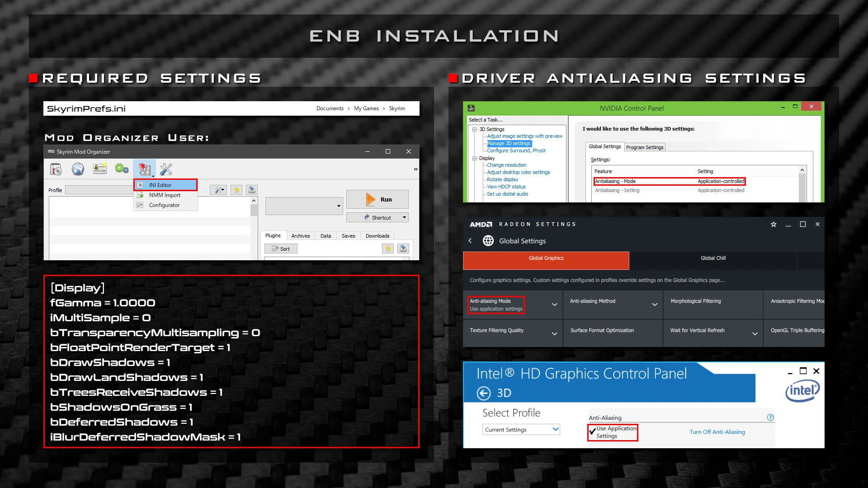Toggle OpenGL Triple Buffering setting
Viewport: 868px width, 488px height.
(x=794, y=333)
